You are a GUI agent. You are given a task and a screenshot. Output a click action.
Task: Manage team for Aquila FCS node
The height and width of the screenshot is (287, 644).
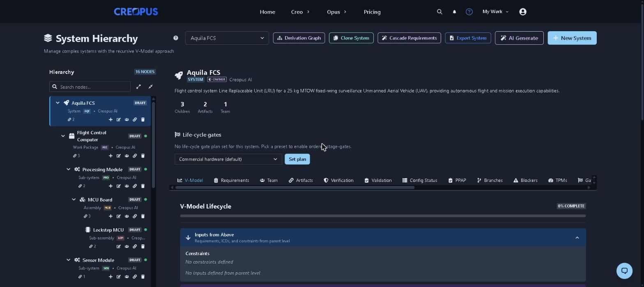coord(127,119)
